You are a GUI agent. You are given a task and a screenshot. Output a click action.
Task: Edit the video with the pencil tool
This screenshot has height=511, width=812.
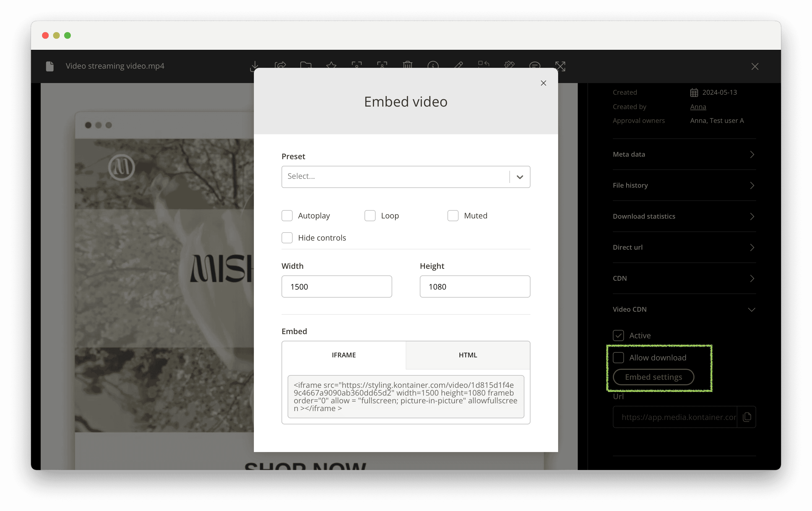[459, 66]
